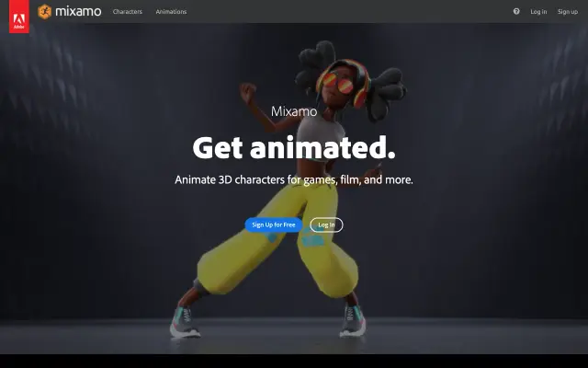Click "Animate 3D characters for games, film, and more."
This screenshot has width=588, height=368.
click(294, 180)
